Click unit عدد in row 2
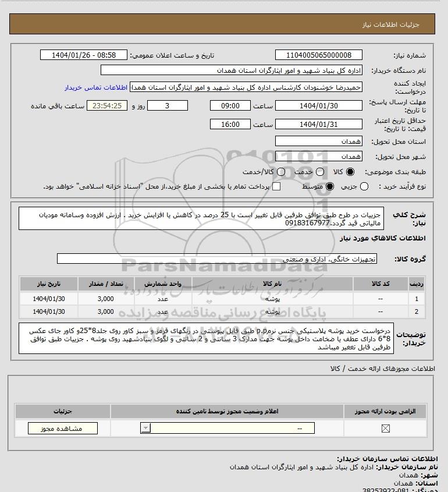The image size is (448, 492). (163, 312)
